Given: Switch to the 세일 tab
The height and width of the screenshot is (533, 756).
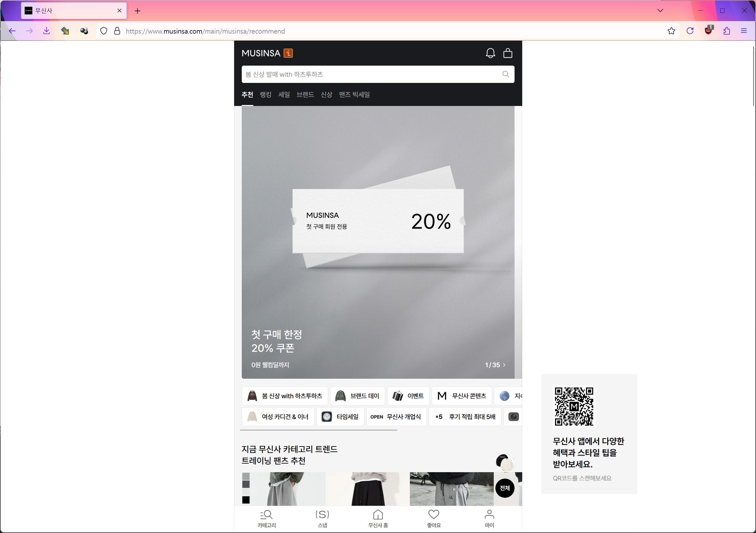Looking at the screenshot, I should (x=284, y=94).
